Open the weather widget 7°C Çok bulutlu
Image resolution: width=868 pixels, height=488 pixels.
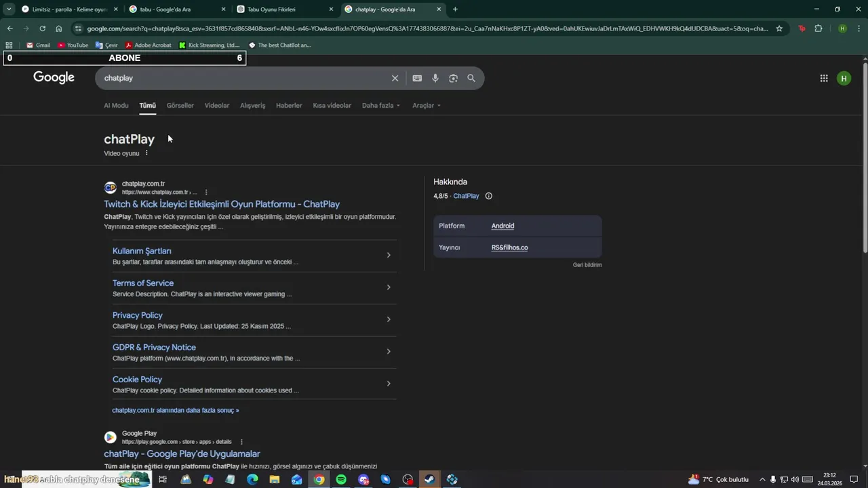coord(718,479)
